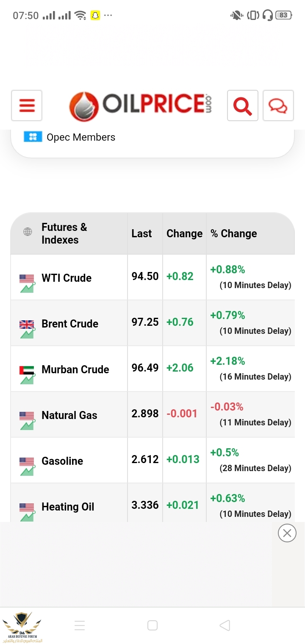Viewport: 305px width, 644px height.
Task: Select the Gasoline row
Action: point(152,461)
